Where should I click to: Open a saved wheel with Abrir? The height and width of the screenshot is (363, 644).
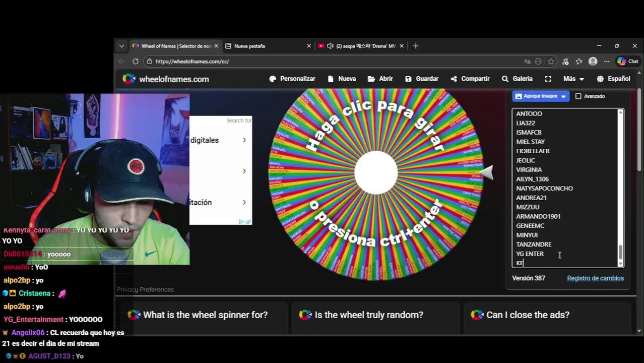380,79
